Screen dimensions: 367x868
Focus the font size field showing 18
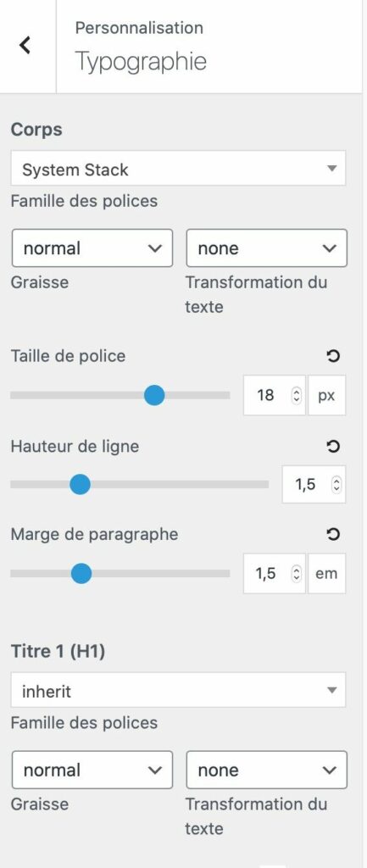coord(274,395)
